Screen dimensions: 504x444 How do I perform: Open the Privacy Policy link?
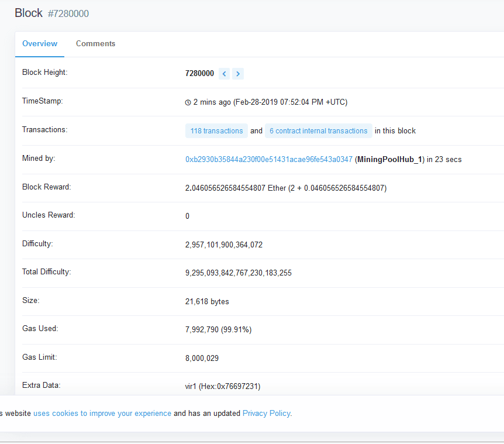pyautogui.click(x=266, y=413)
